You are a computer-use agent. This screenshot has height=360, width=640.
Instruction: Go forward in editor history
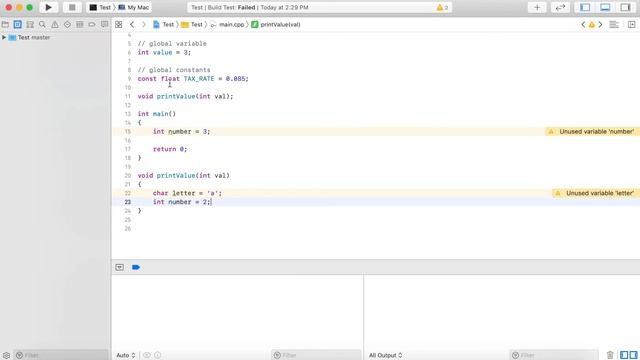pyautogui.click(x=144, y=24)
